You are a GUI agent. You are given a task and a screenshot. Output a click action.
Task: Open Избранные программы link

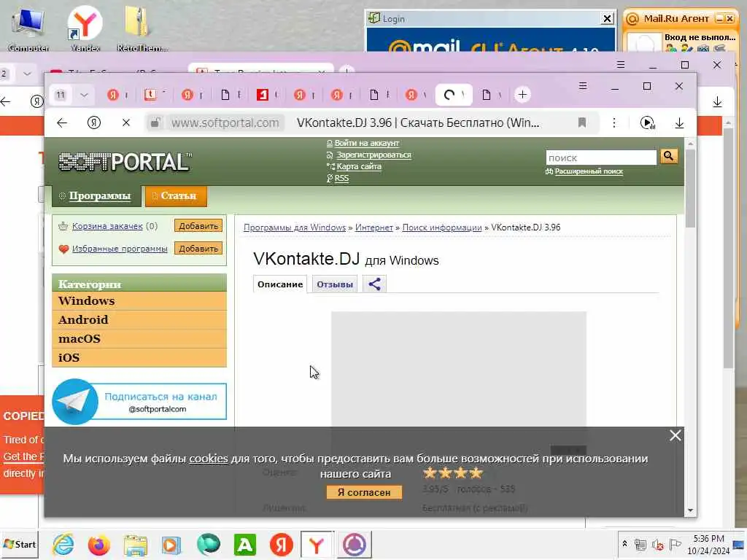click(x=120, y=249)
